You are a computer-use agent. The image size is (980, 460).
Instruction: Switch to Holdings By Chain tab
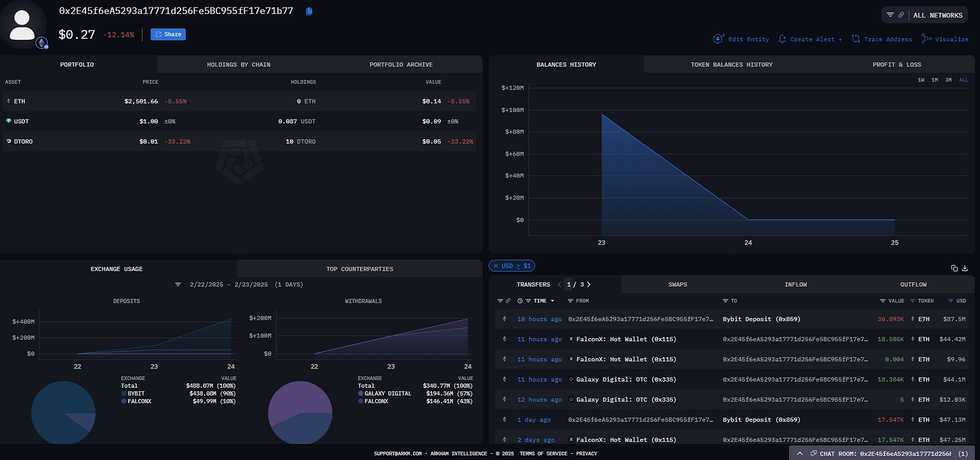coord(239,64)
